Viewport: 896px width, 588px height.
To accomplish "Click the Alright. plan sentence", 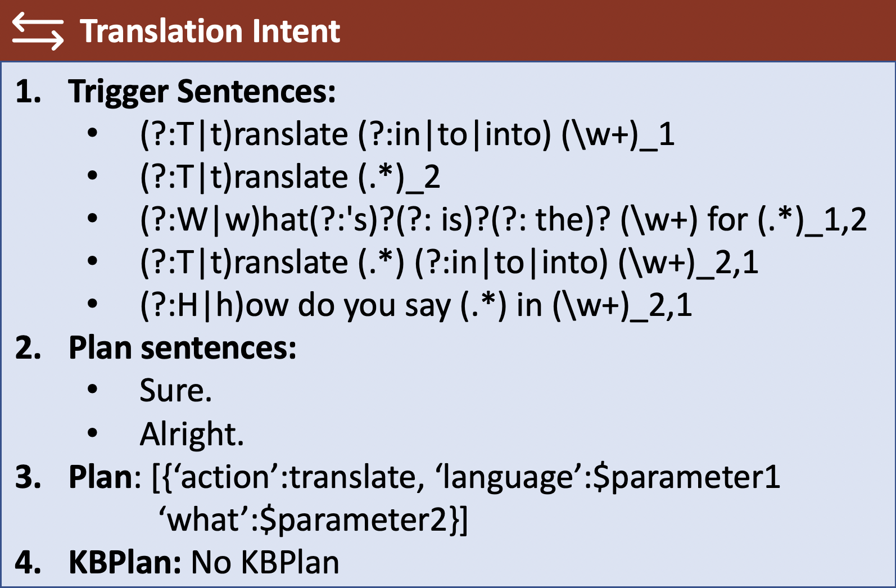I will tap(192, 434).
